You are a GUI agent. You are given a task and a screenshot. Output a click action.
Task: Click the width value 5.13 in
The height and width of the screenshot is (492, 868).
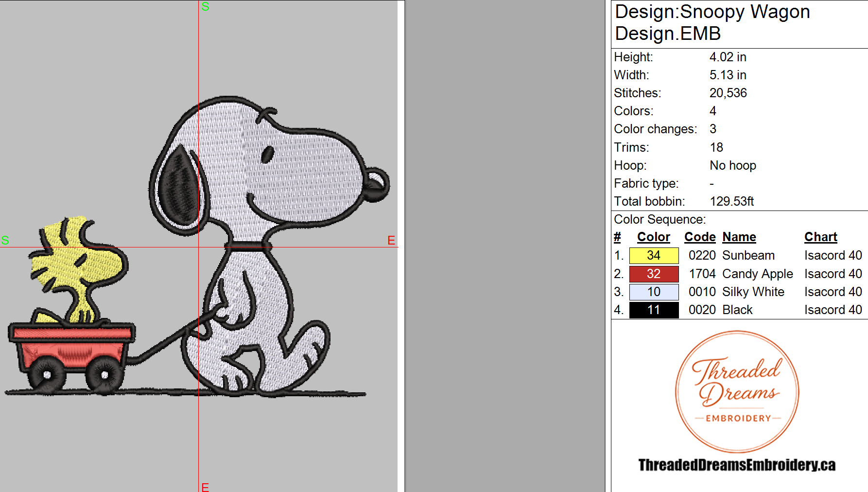(x=728, y=75)
